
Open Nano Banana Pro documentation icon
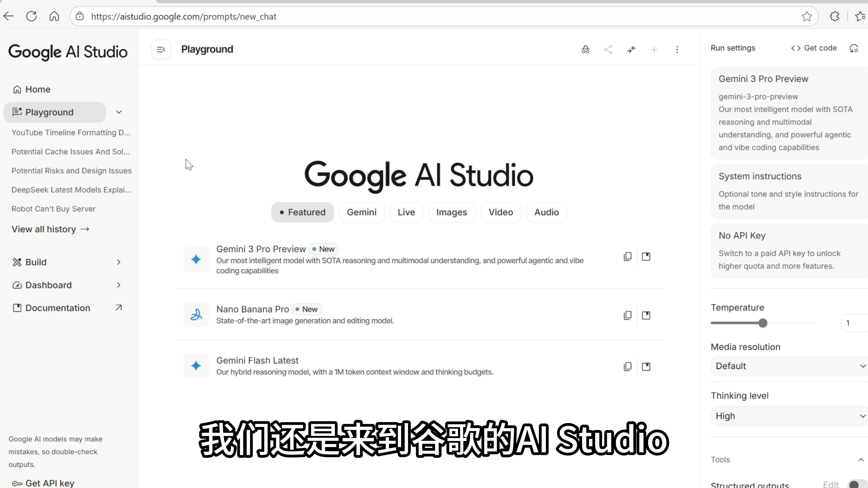pyautogui.click(x=646, y=316)
